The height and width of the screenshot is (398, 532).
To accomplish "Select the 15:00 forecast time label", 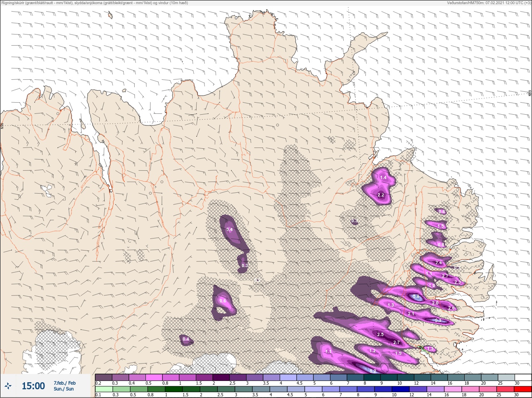I will [x=33, y=386].
